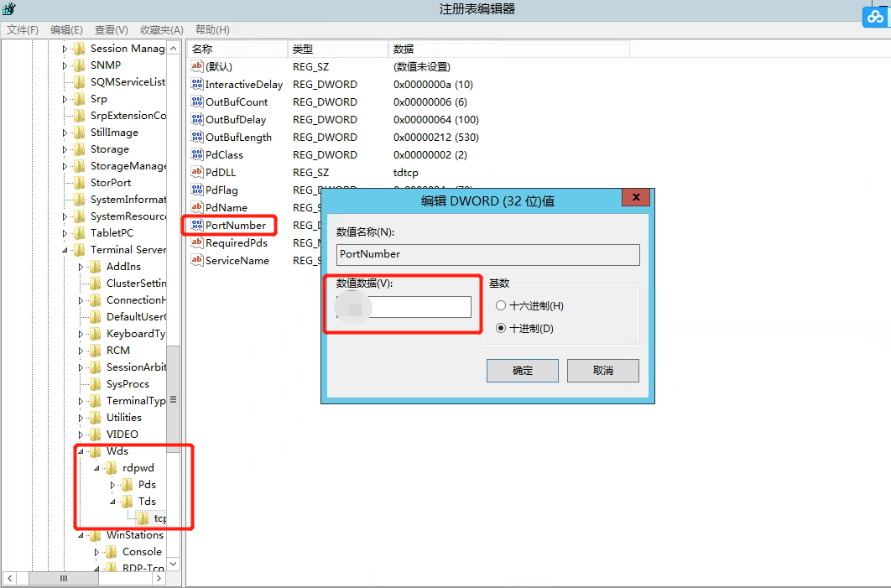This screenshot has height=588, width=891.
Task: Collapse the Wds tree node
Action: (81, 451)
